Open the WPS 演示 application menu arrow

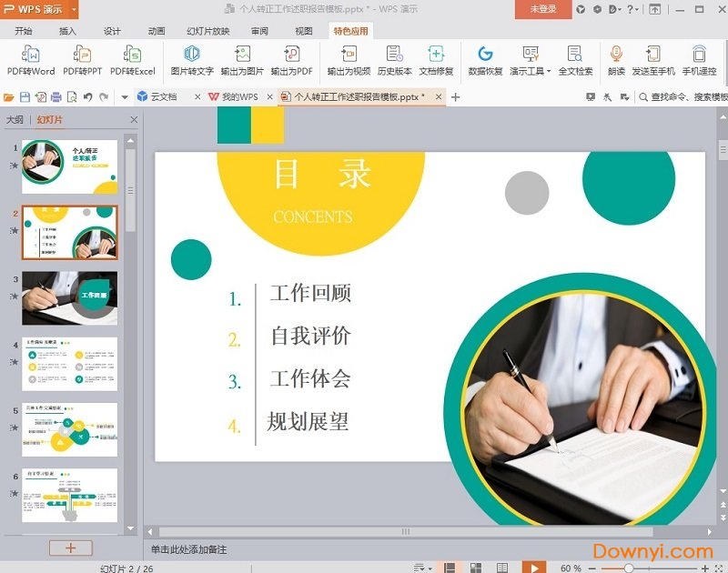[72, 9]
